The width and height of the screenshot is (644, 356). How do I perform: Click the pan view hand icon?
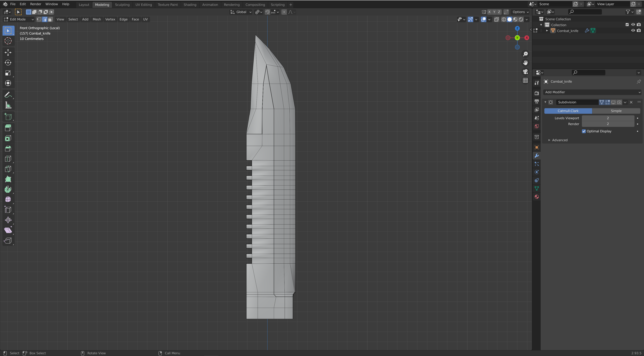pyautogui.click(x=526, y=63)
